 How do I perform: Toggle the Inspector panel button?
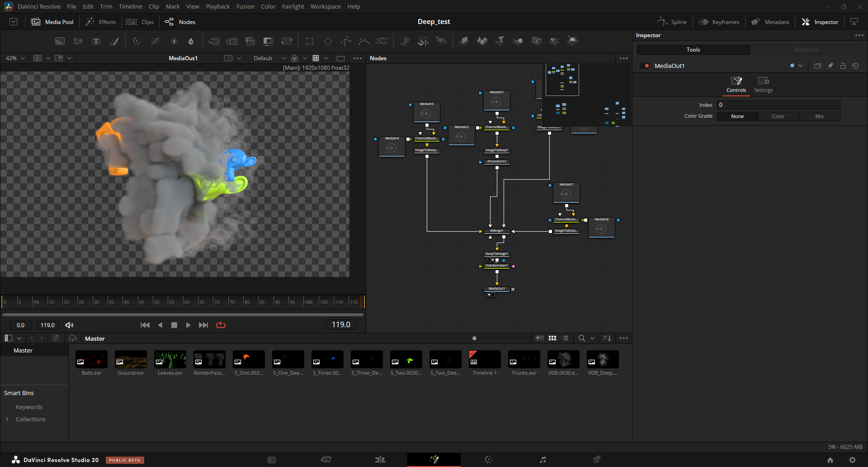pyautogui.click(x=820, y=22)
